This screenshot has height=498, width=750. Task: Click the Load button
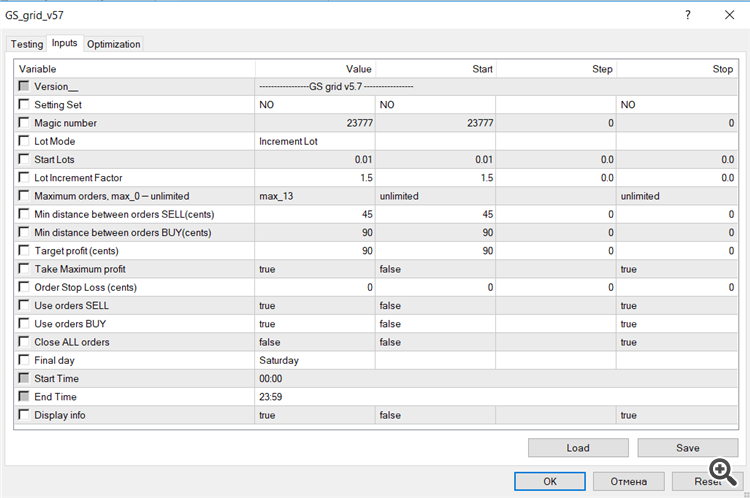(578, 448)
